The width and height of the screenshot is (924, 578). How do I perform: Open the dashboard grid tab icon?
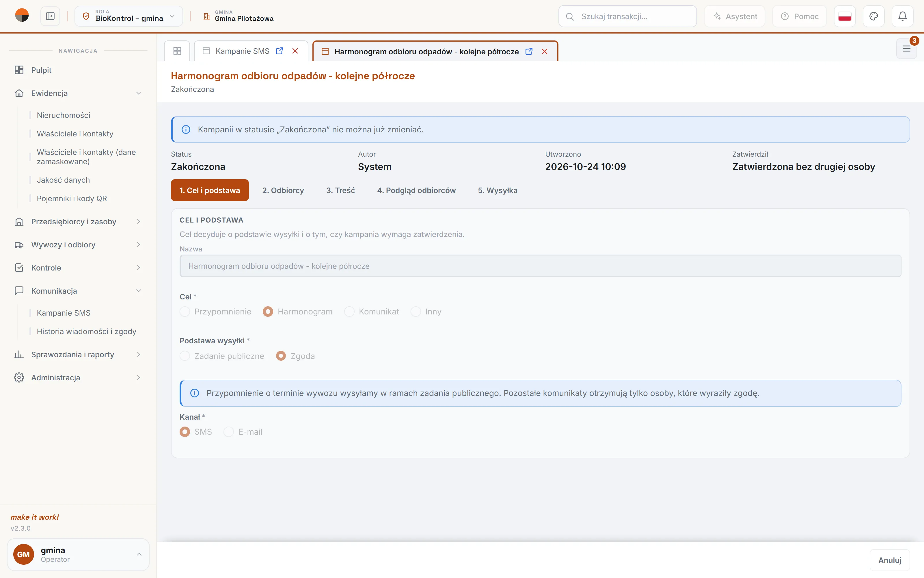(177, 51)
